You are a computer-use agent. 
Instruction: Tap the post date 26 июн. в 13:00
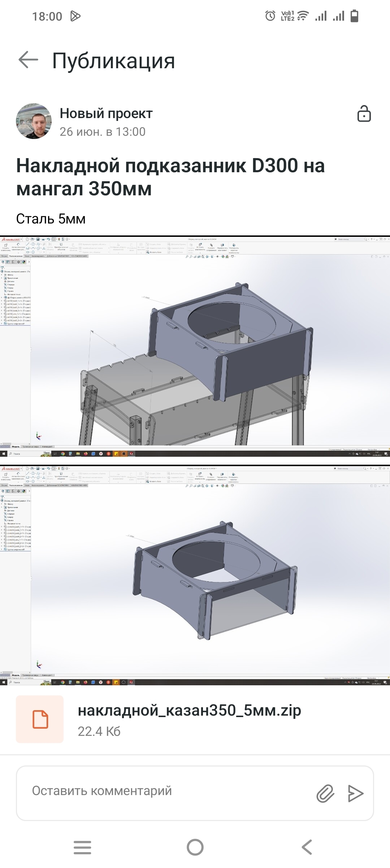(x=103, y=132)
